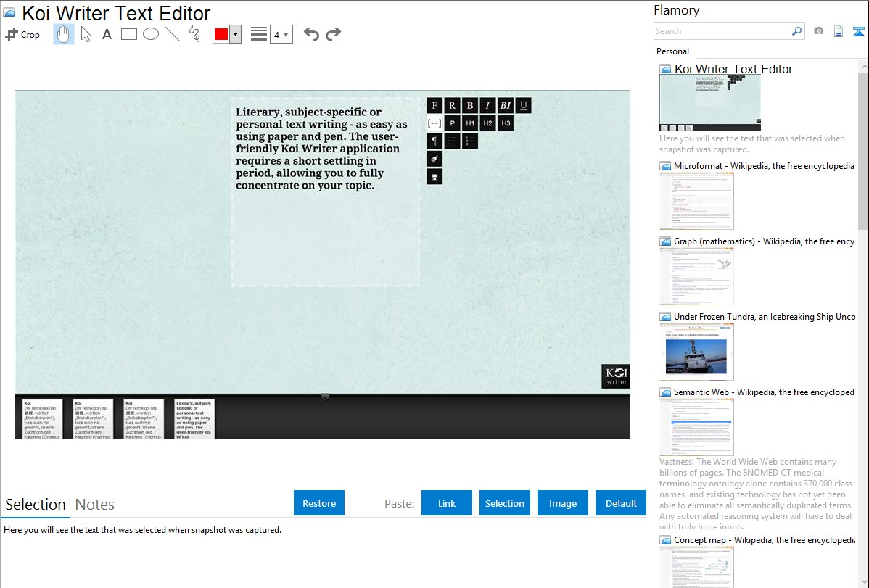
Task: Click the brush clear formatting icon
Action: click(x=434, y=159)
